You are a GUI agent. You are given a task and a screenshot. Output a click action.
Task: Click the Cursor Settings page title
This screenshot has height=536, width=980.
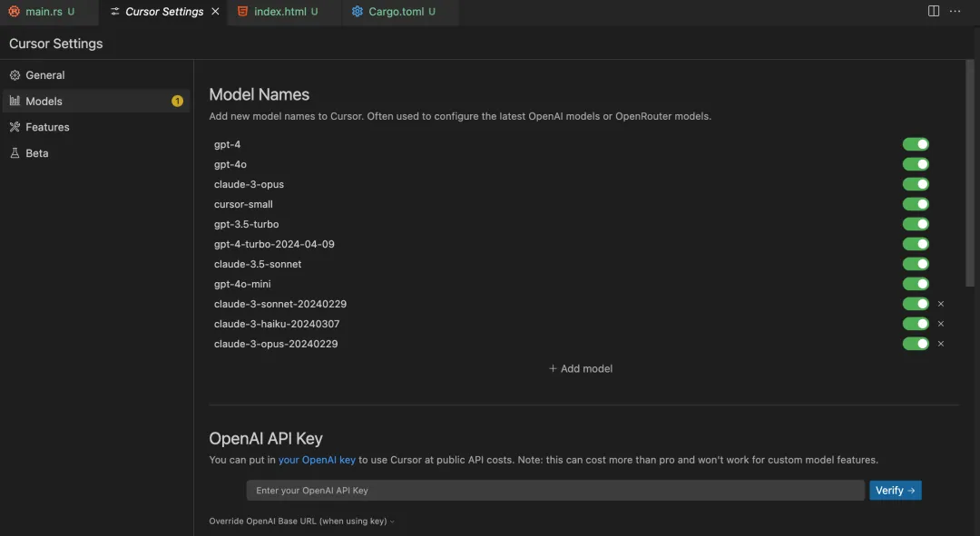tap(55, 44)
